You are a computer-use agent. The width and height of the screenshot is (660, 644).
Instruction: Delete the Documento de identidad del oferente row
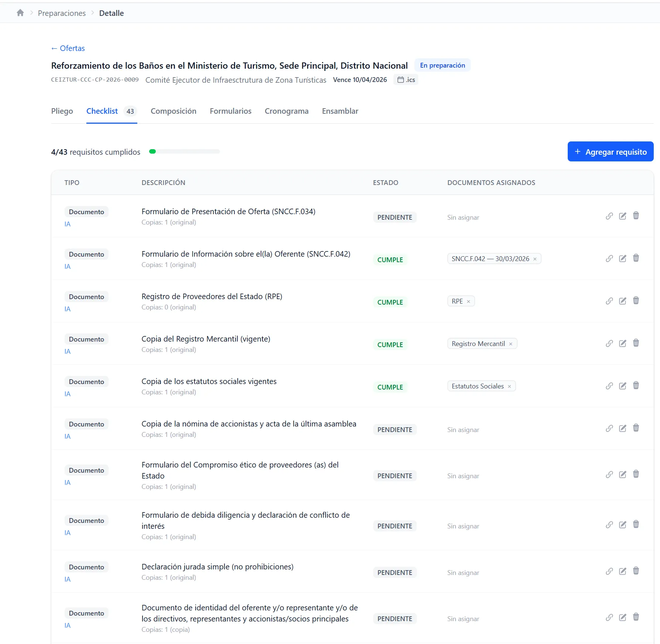point(636,617)
